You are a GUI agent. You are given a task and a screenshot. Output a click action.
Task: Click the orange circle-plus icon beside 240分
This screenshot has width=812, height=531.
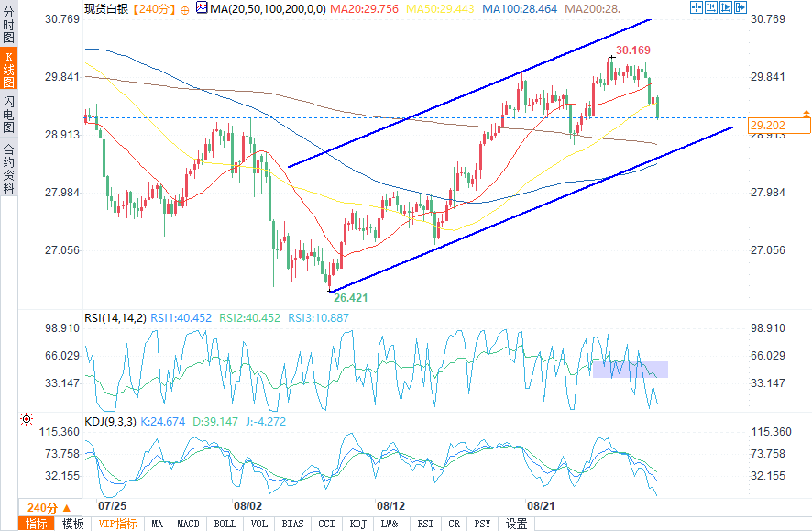(x=185, y=10)
